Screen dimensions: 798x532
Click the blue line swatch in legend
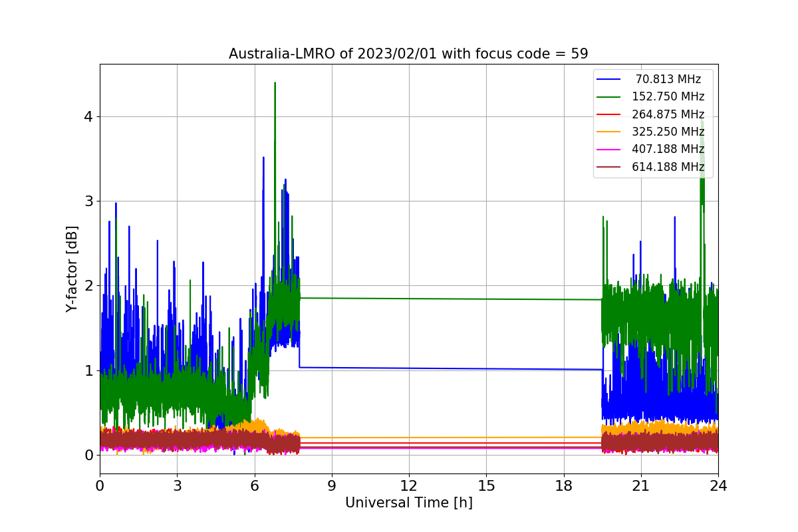[x=609, y=79]
